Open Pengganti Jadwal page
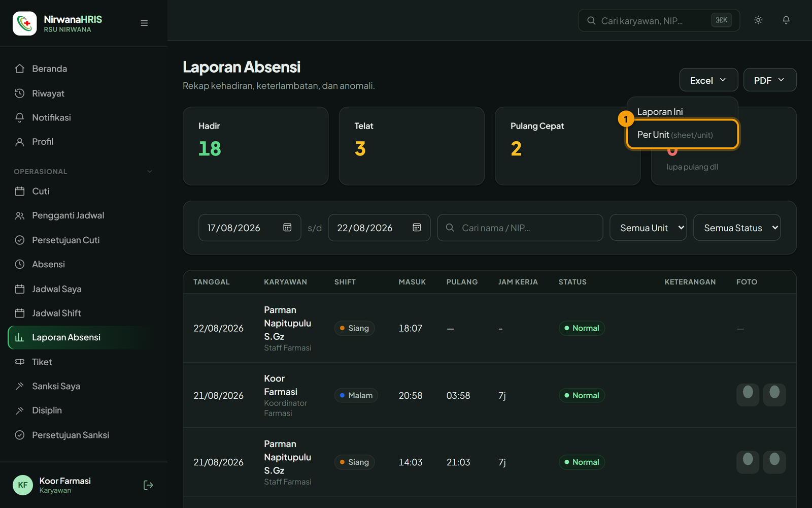812x508 pixels. pyautogui.click(x=84, y=216)
